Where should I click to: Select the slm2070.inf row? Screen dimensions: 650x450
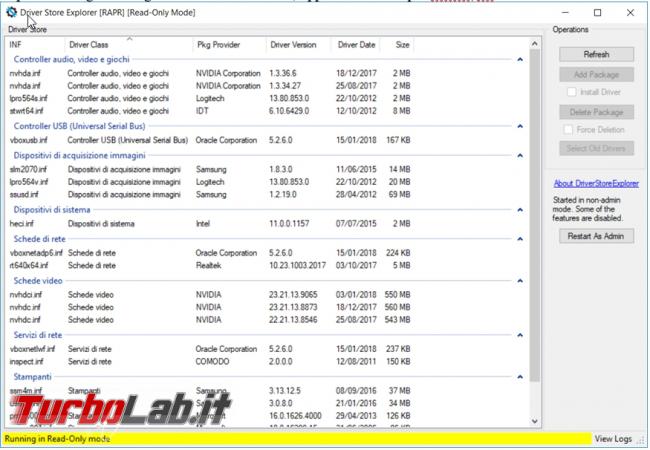(x=210, y=169)
